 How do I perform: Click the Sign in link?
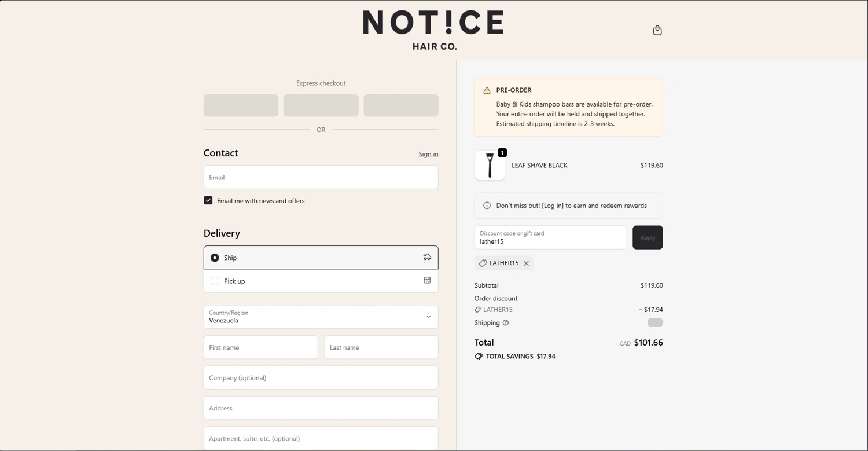[x=428, y=154]
